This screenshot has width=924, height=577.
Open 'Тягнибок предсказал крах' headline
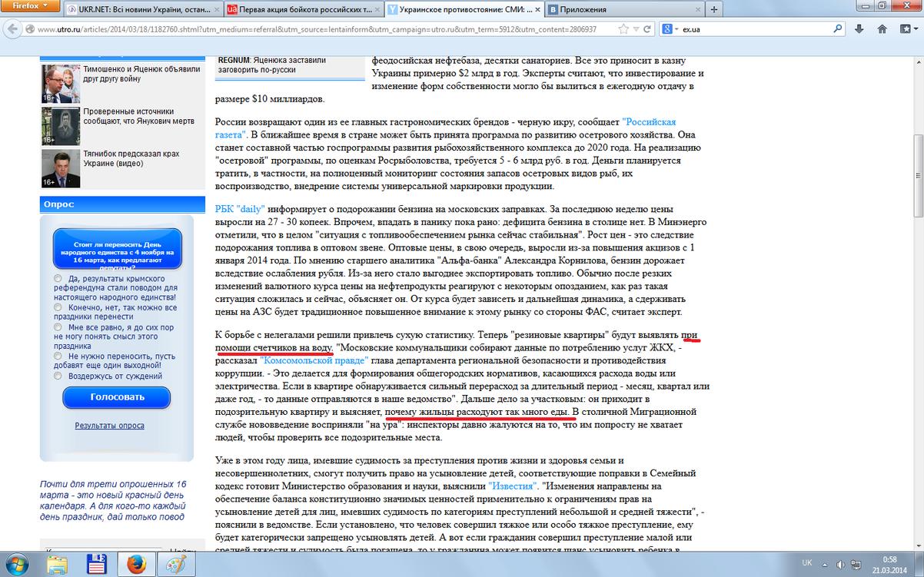pos(131,159)
